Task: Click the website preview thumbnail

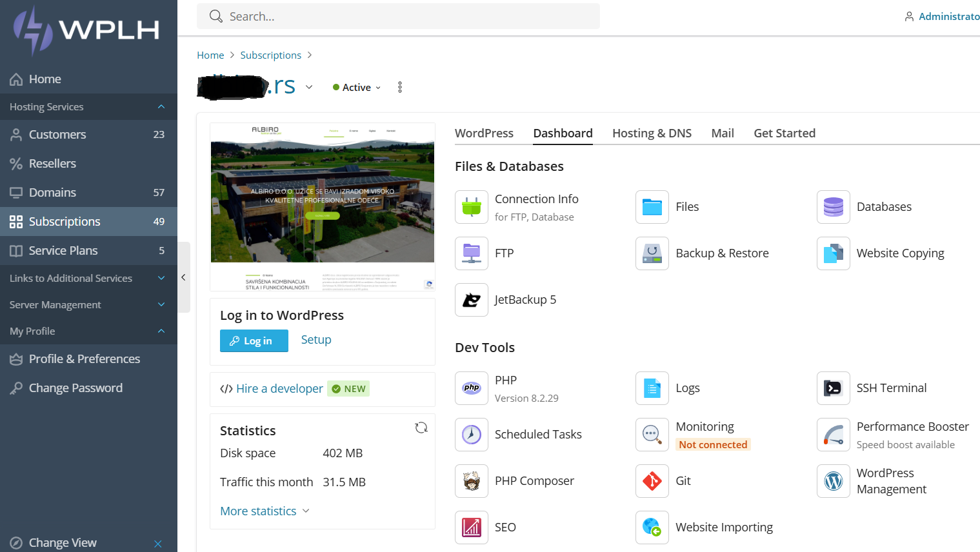Action: point(323,207)
